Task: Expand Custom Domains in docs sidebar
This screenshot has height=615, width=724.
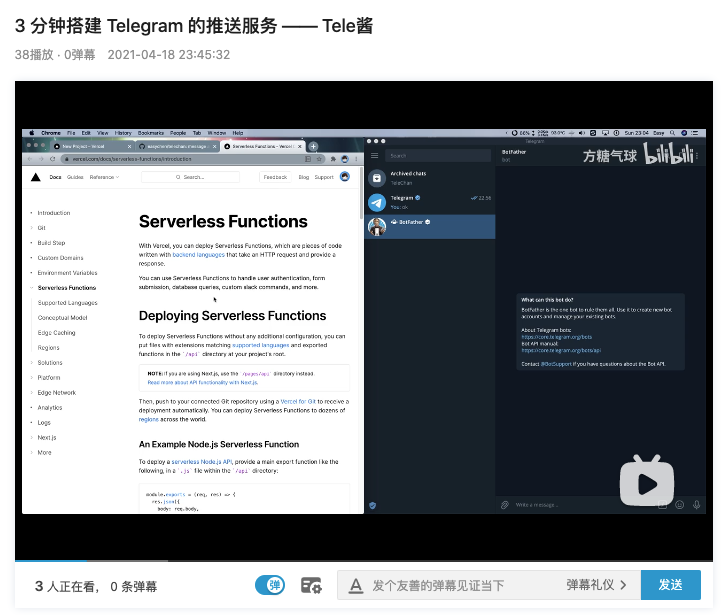Action: (x=60, y=258)
